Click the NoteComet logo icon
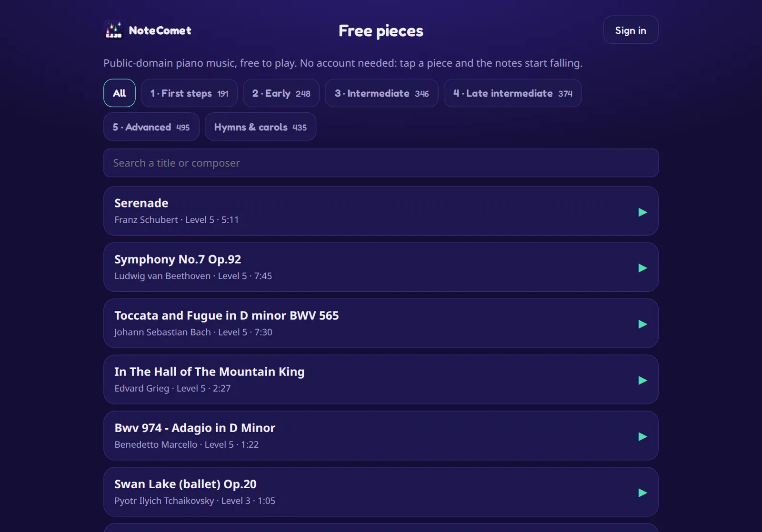Viewport: 762px width, 532px height. tap(113, 30)
